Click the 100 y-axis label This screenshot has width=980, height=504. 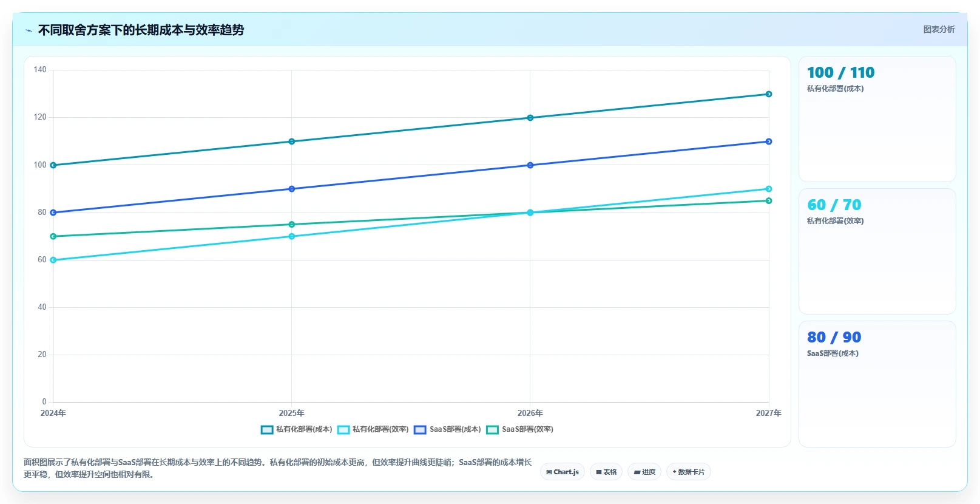pos(40,165)
